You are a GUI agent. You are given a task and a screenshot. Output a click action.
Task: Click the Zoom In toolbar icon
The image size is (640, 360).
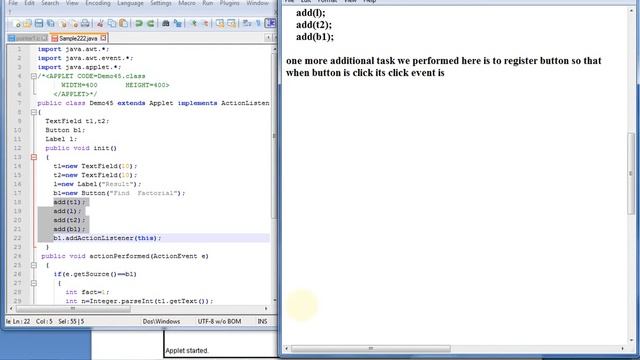tap(194, 24)
